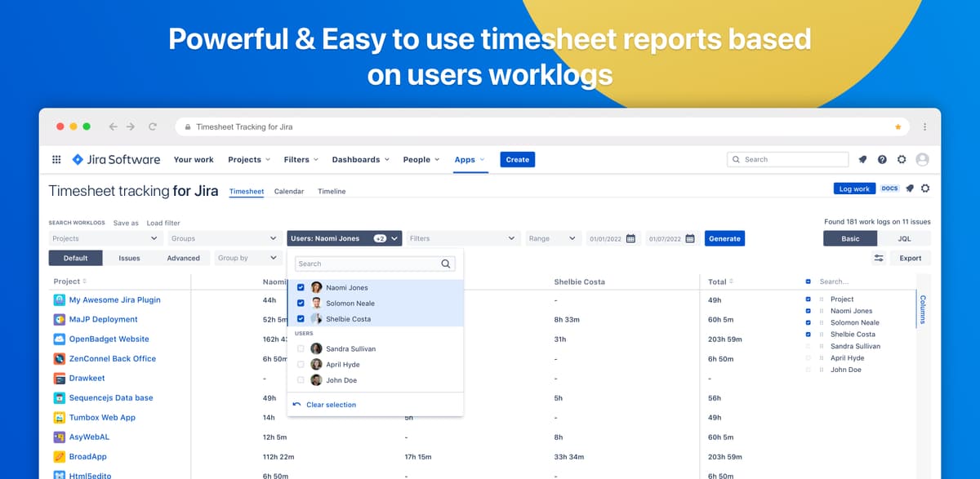The image size is (980, 479).
Task: Open the display options sliders icon next to Export
Action: click(879, 258)
